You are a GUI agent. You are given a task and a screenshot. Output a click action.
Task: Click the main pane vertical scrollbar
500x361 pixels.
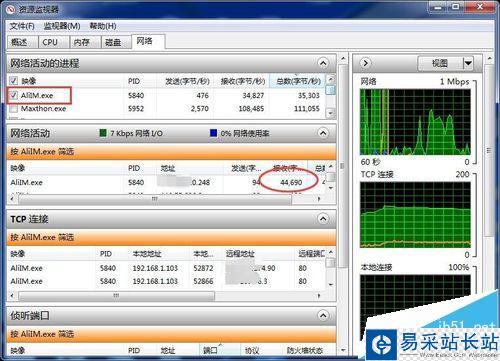tap(343, 167)
